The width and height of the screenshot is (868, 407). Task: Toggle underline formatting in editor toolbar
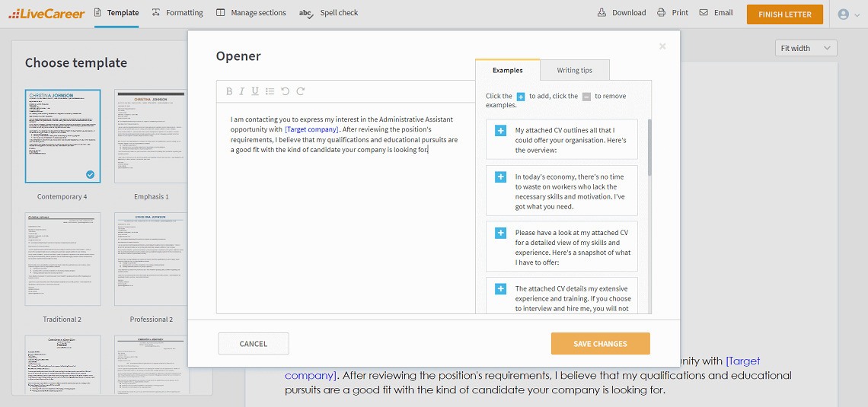point(255,91)
